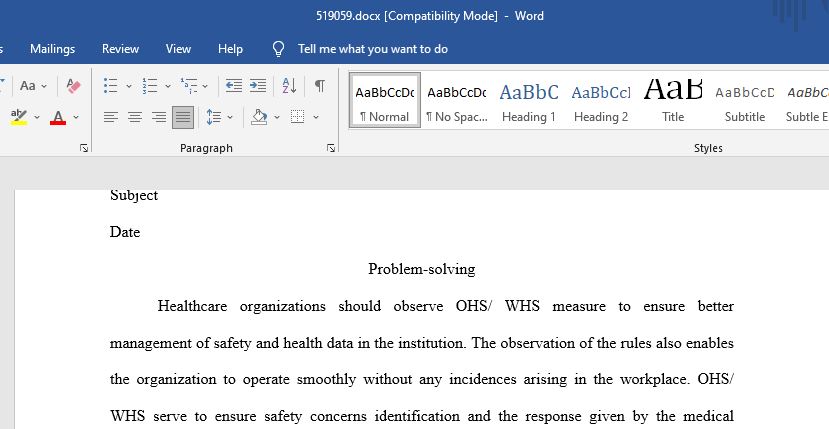Click Tell me what you want to do
Screen dimensions: 829x429
pos(373,49)
